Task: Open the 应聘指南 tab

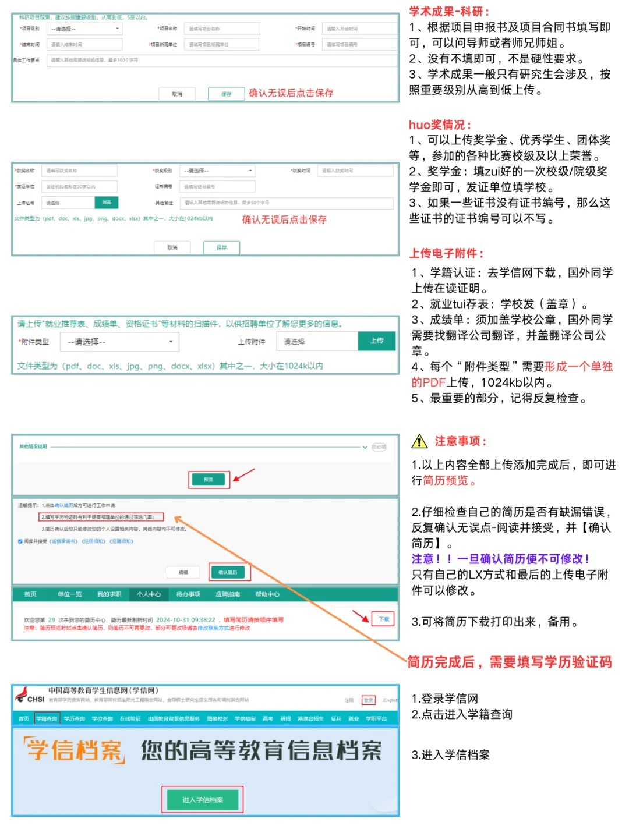Action: pos(228,594)
